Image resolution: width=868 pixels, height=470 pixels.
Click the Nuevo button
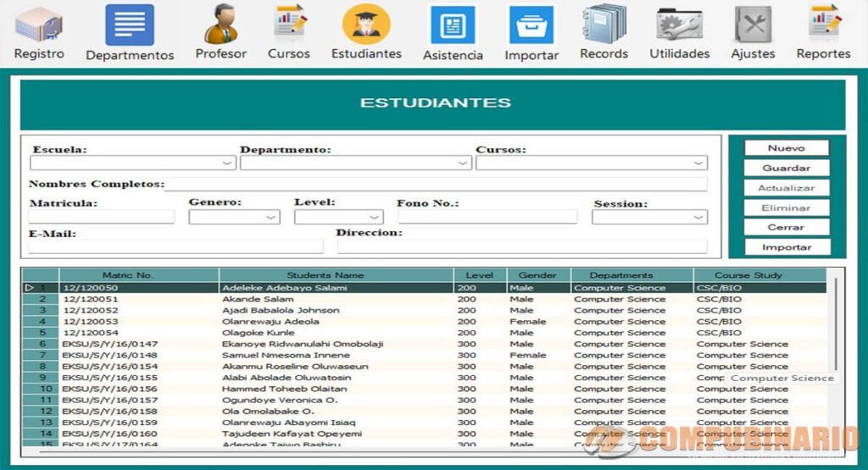(787, 148)
